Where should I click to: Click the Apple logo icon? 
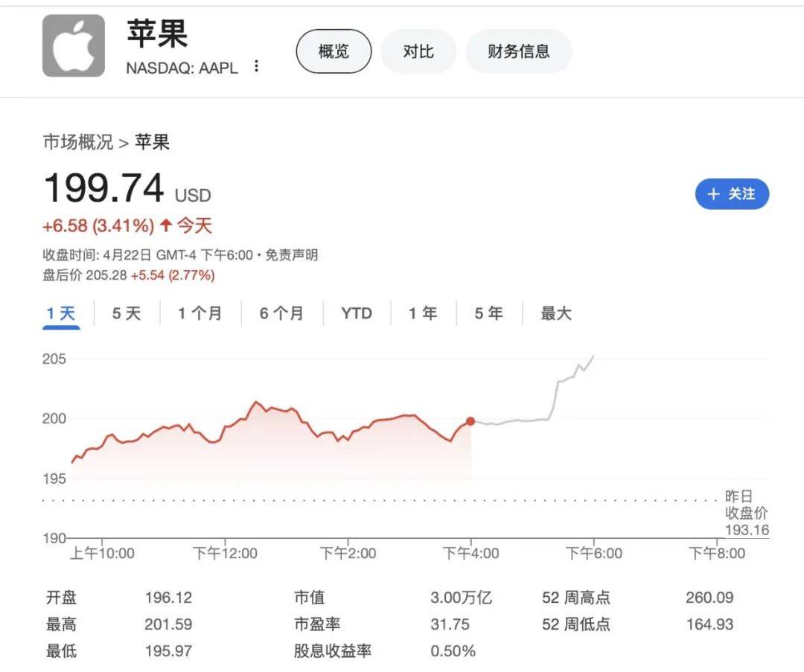(x=72, y=45)
